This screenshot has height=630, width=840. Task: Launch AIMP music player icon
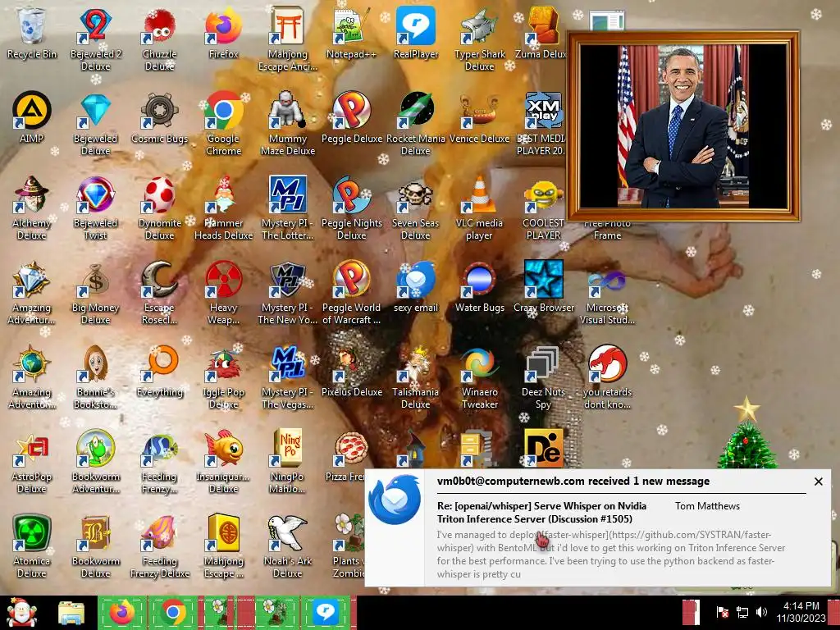click(x=32, y=118)
